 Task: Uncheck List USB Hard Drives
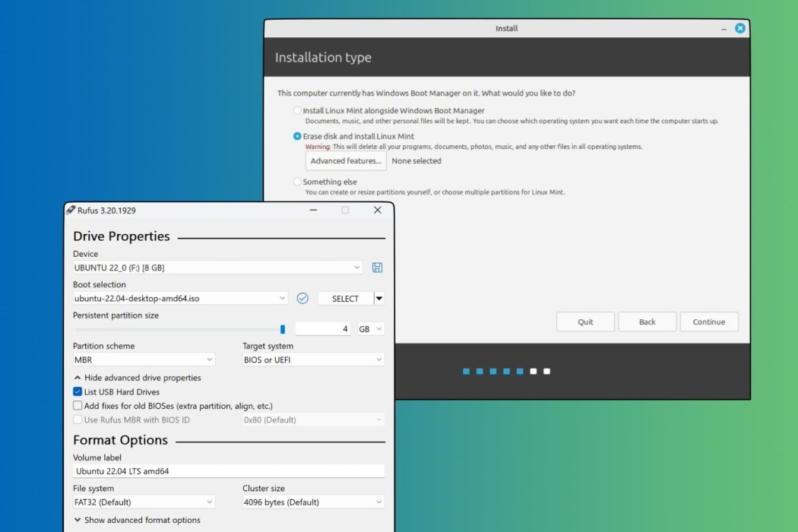coord(78,391)
